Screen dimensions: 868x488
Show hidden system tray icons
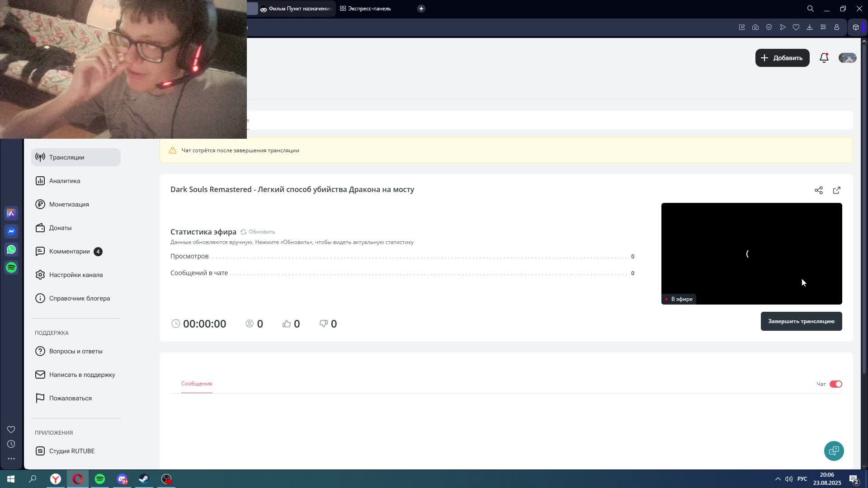(x=778, y=479)
